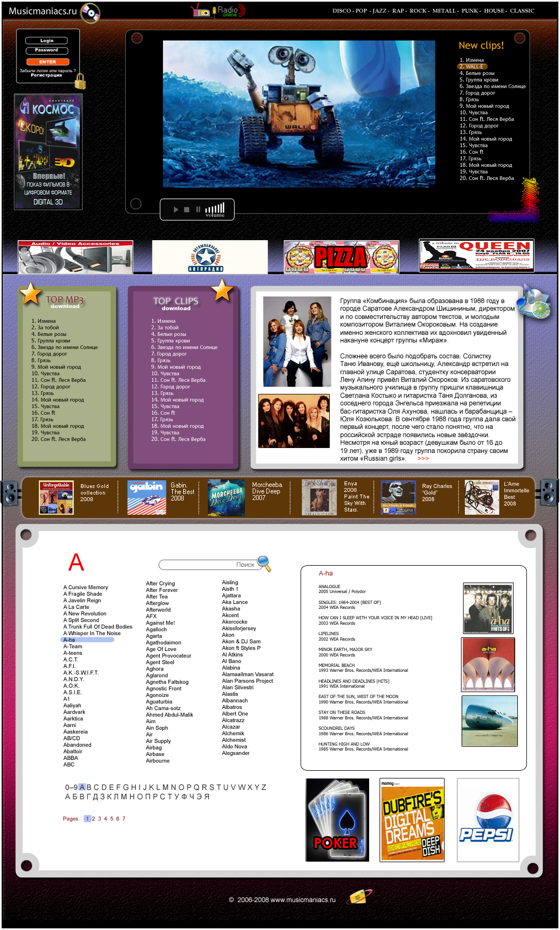Click the orange ENTER button
The width and height of the screenshot is (560, 930).
(47, 62)
